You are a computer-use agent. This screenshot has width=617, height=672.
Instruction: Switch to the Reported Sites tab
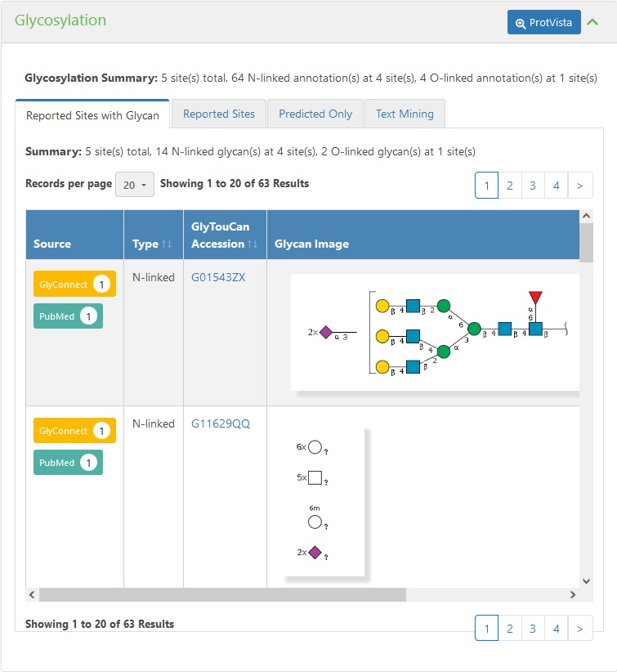[x=219, y=114]
